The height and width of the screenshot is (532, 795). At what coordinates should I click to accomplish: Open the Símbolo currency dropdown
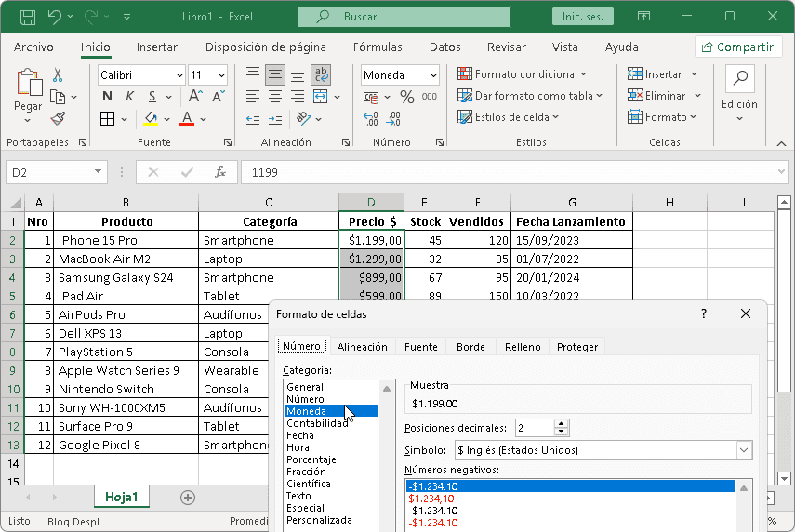click(x=744, y=450)
